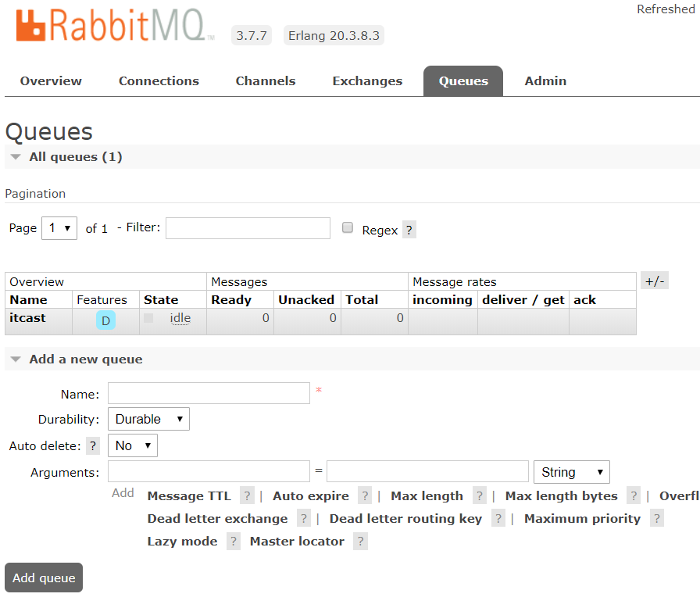Insert the Dead letter exchange argument

[217, 519]
